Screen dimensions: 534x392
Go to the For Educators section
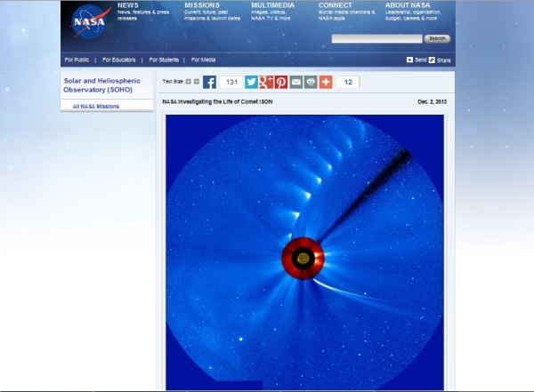coord(119,60)
